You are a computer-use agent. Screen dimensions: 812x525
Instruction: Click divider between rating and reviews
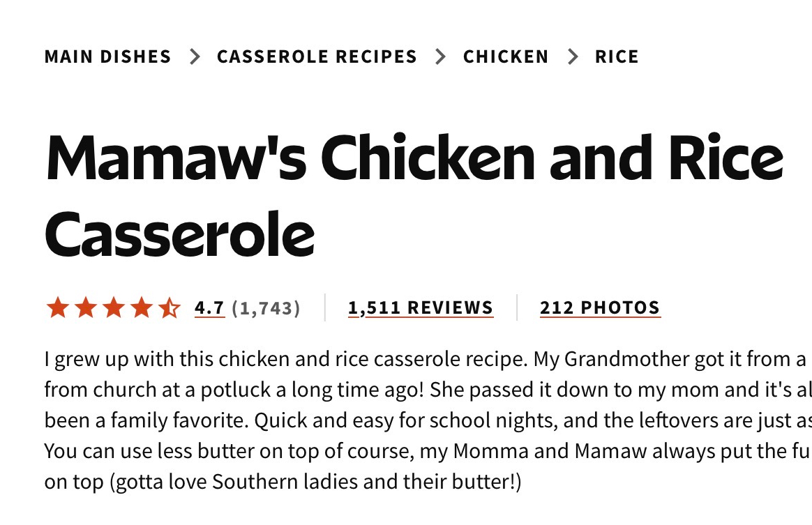325,307
